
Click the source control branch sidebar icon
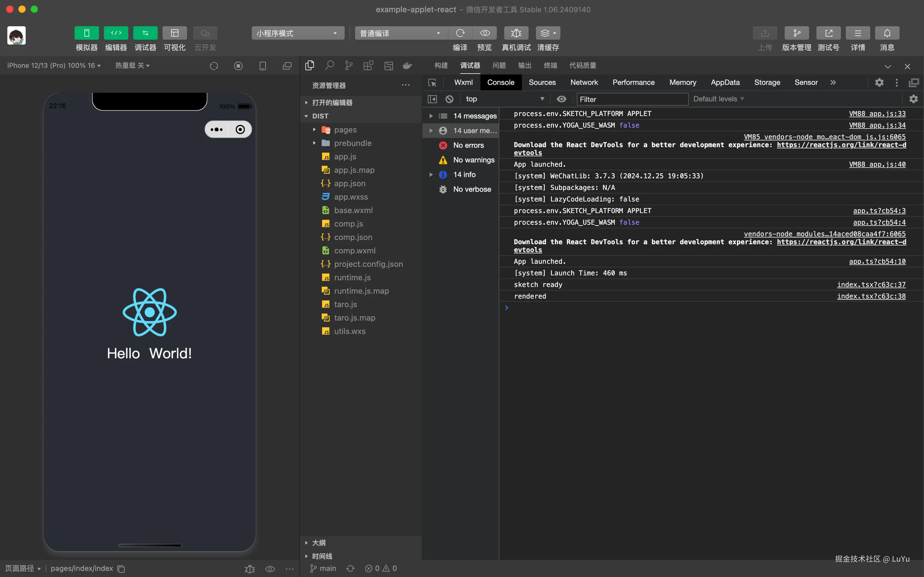click(x=349, y=66)
